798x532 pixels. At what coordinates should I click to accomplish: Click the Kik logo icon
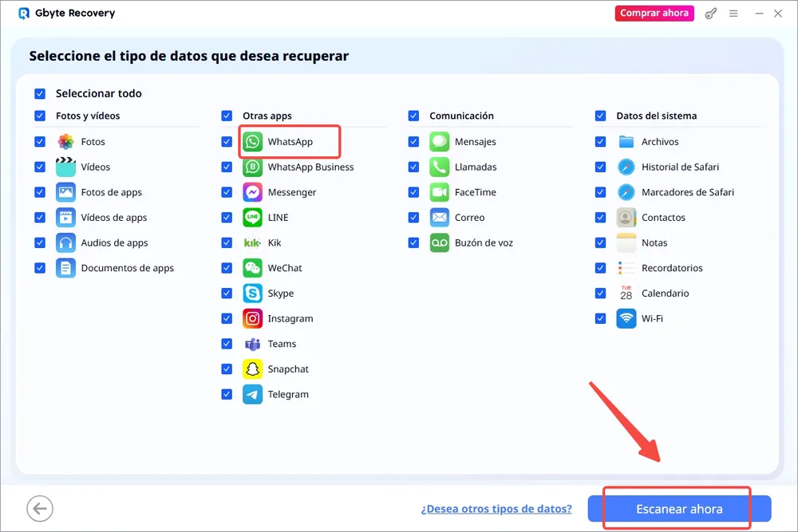pyautogui.click(x=252, y=242)
